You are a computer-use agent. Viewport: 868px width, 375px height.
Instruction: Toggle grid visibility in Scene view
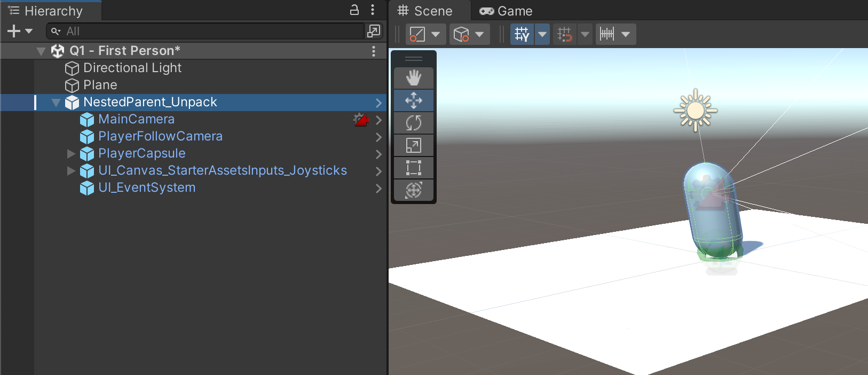[522, 35]
